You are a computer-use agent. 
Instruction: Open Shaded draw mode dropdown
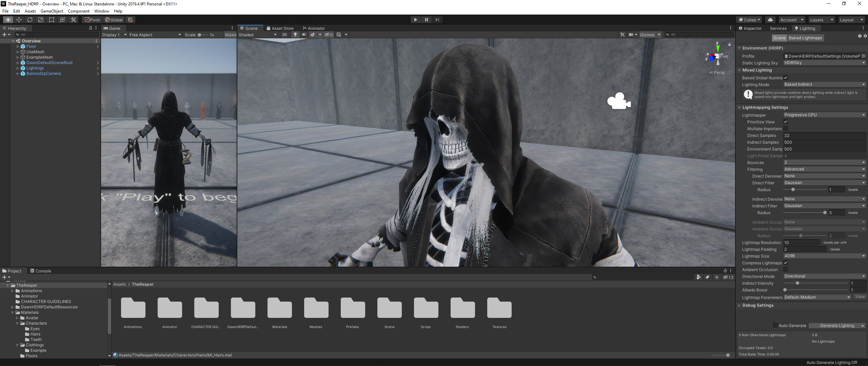(x=258, y=35)
